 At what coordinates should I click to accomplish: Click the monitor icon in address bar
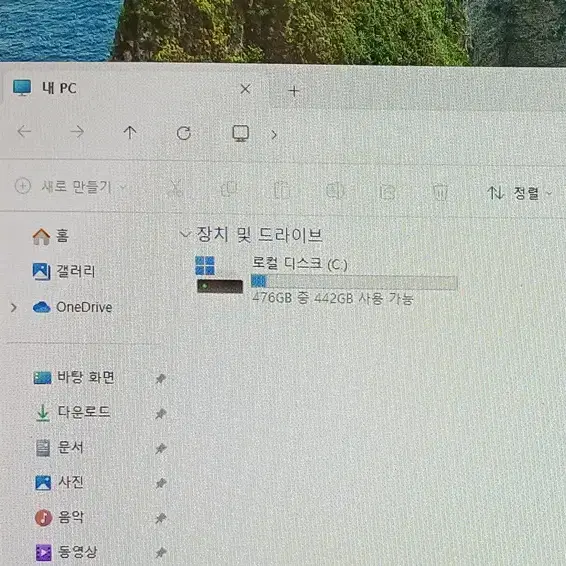point(240,134)
